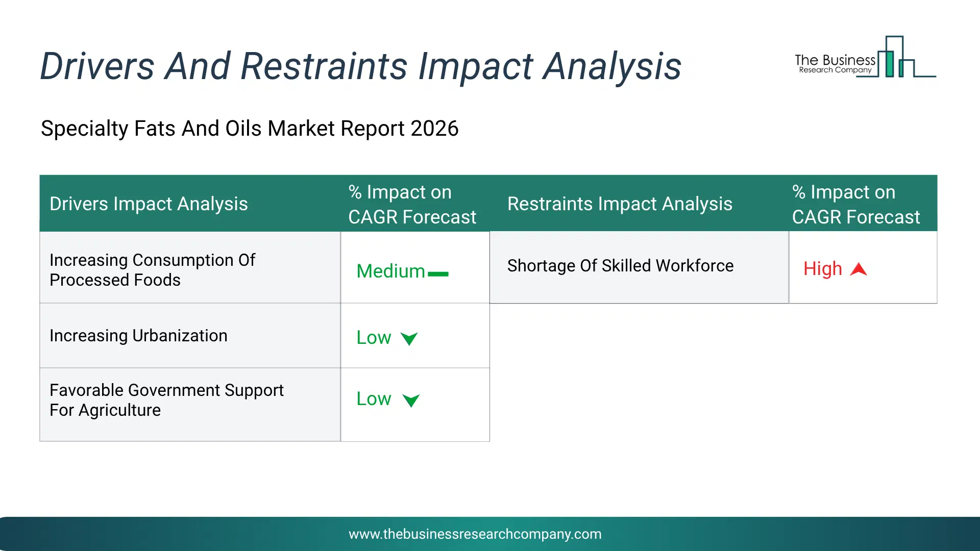Click The Business Research Company logo
Image resolution: width=980 pixels, height=551 pixels.
pos(865,57)
